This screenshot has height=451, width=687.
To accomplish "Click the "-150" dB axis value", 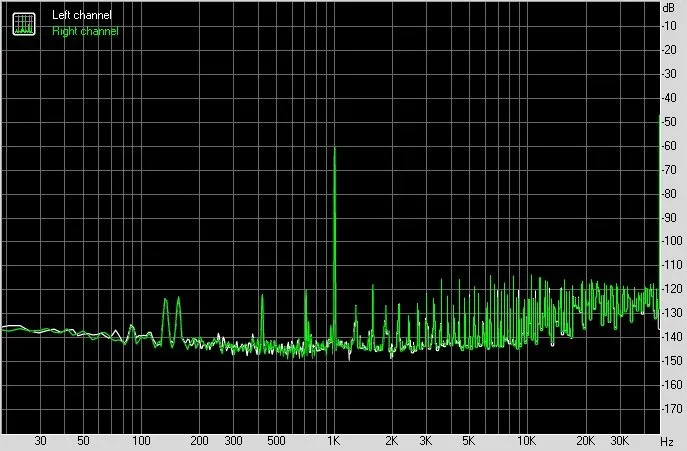I will pyautogui.click(x=672, y=361).
